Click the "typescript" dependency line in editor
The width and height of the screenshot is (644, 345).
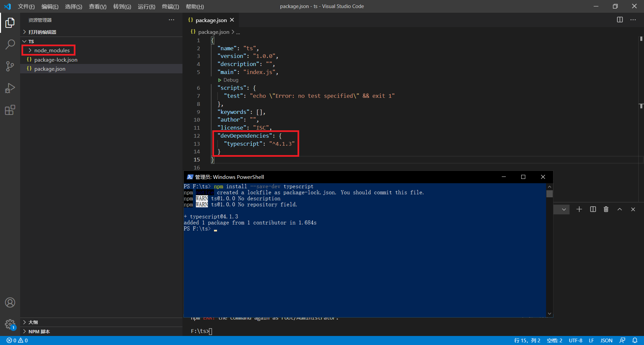coord(259,144)
